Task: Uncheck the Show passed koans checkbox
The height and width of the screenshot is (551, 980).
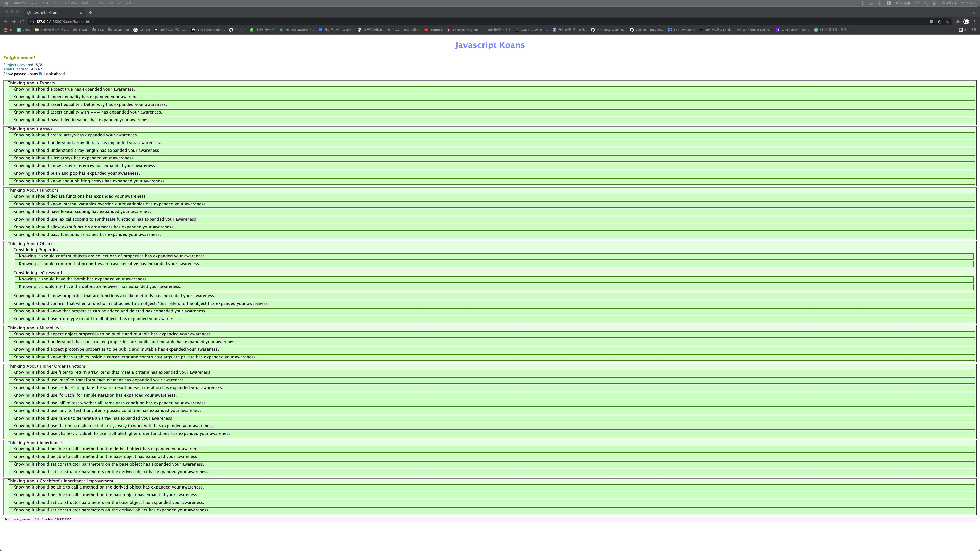Action: [41, 74]
